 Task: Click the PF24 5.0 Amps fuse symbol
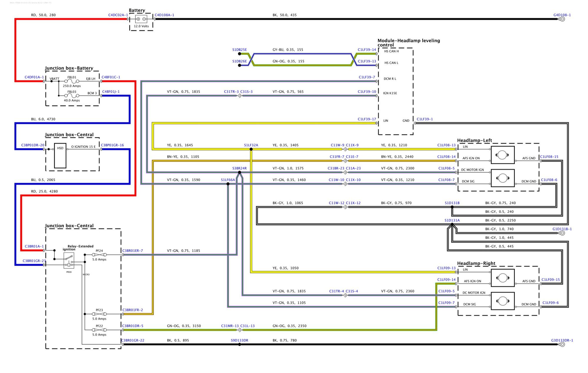[x=99, y=255]
